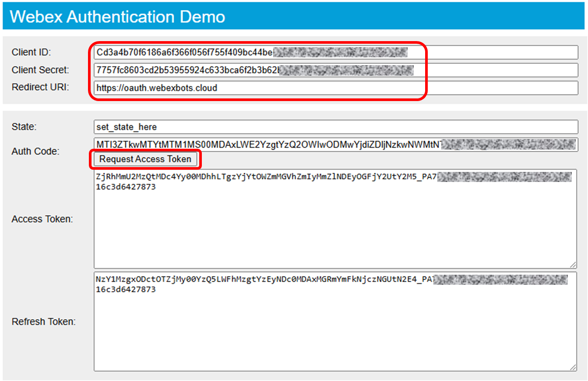Click the 'Auth Code:' label

[x=35, y=151]
